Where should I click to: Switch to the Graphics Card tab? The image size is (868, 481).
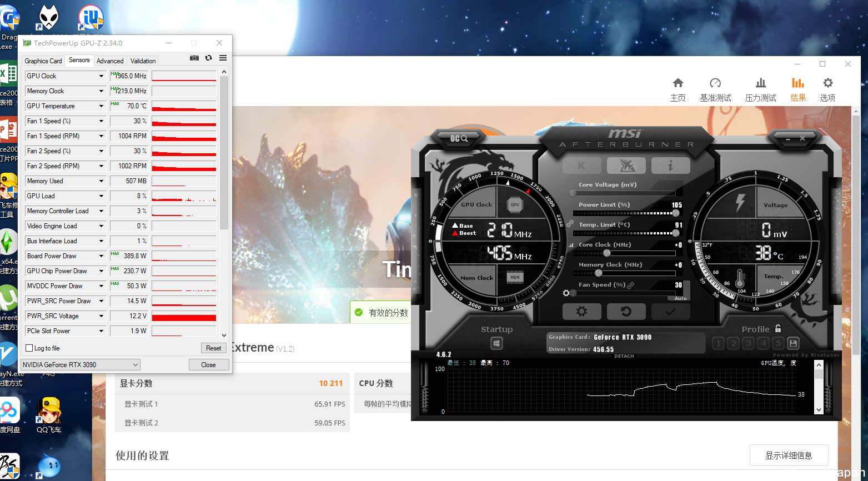pos(43,61)
